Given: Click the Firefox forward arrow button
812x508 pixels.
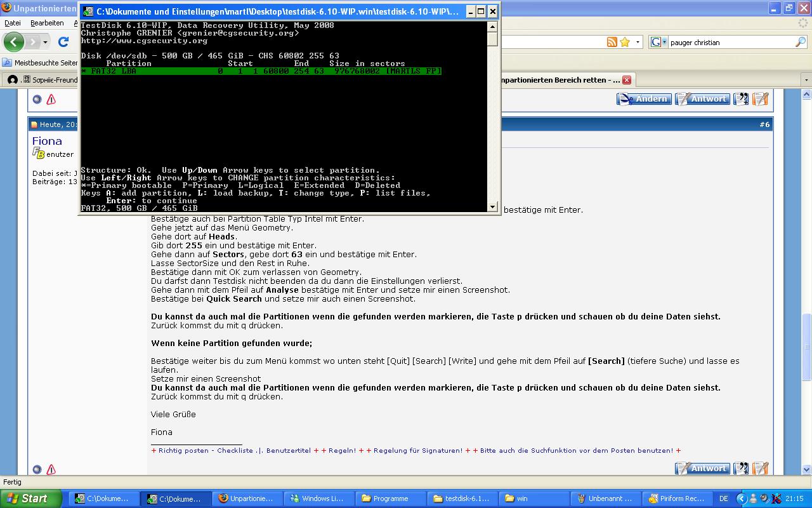Looking at the screenshot, I should (32, 42).
